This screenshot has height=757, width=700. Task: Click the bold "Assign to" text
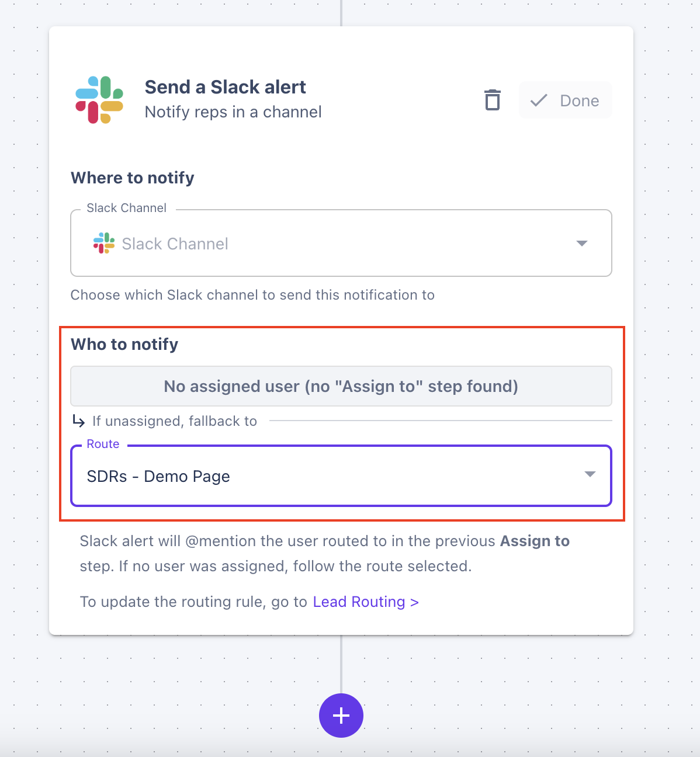point(535,541)
